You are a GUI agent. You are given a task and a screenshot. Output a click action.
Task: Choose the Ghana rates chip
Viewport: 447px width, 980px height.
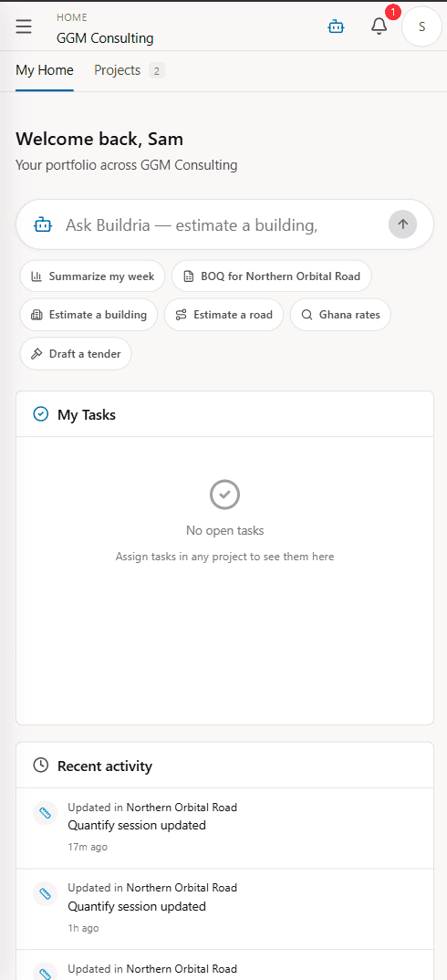pyautogui.click(x=340, y=315)
